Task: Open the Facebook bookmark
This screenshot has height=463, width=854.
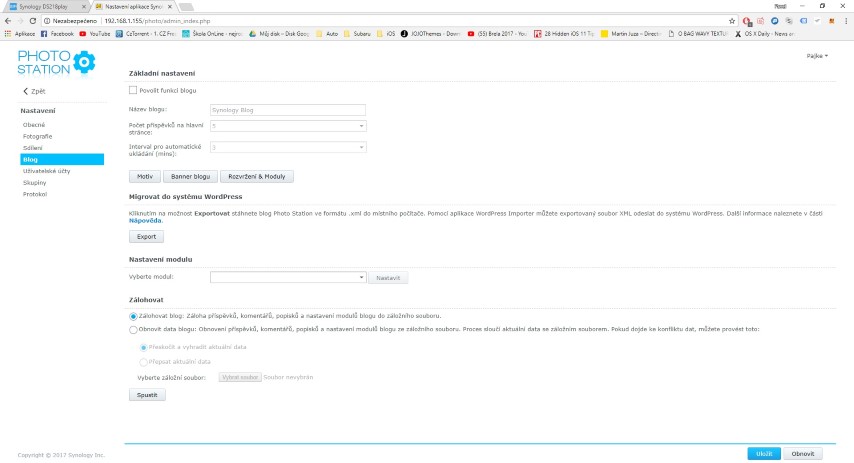Action: [57, 34]
